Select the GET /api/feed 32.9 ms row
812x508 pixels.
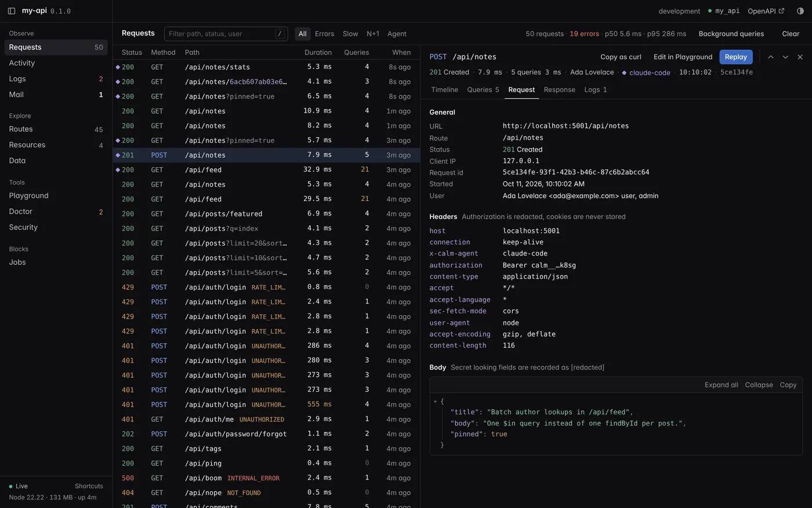[x=266, y=170]
